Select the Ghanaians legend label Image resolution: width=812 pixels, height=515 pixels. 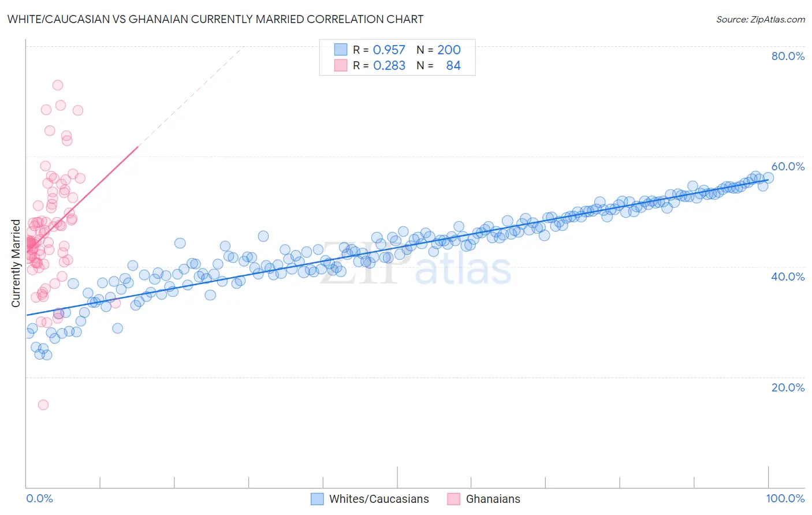[x=493, y=499]
